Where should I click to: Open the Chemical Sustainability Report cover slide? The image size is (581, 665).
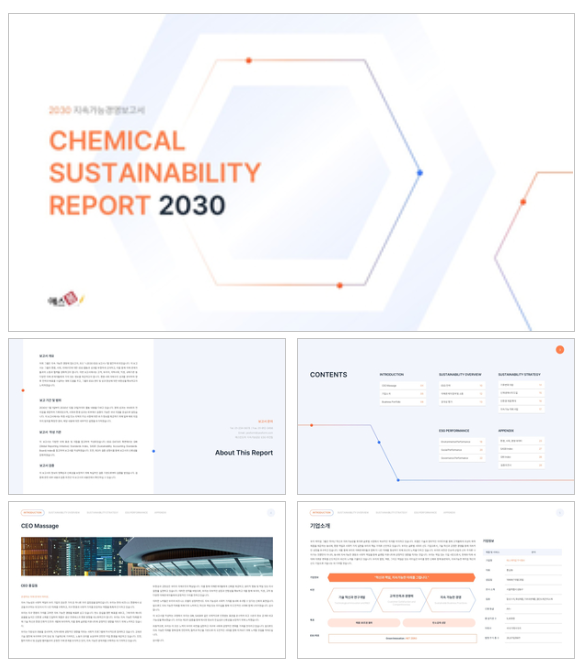[291, 172]
